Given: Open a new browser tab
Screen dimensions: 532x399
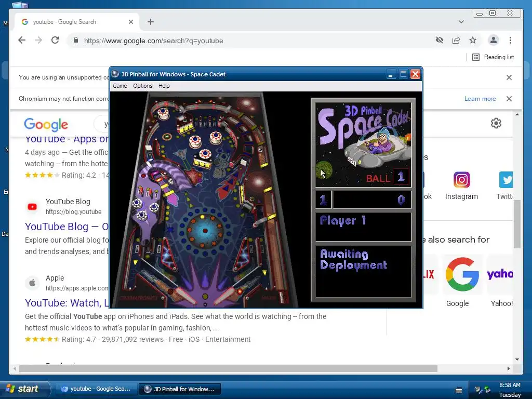Looking at the screenshot, I should tap(151, 22).
